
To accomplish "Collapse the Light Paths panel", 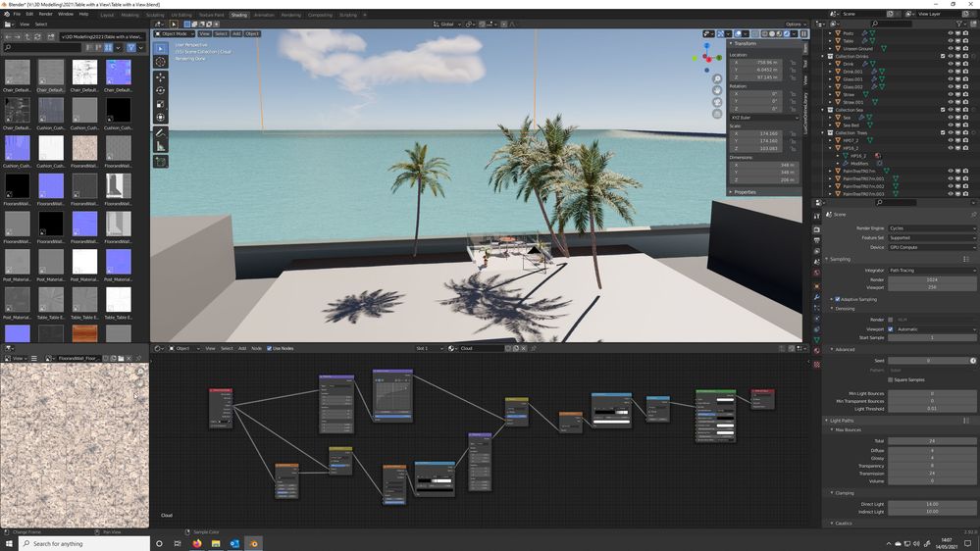I will click(x=827, y=421).
